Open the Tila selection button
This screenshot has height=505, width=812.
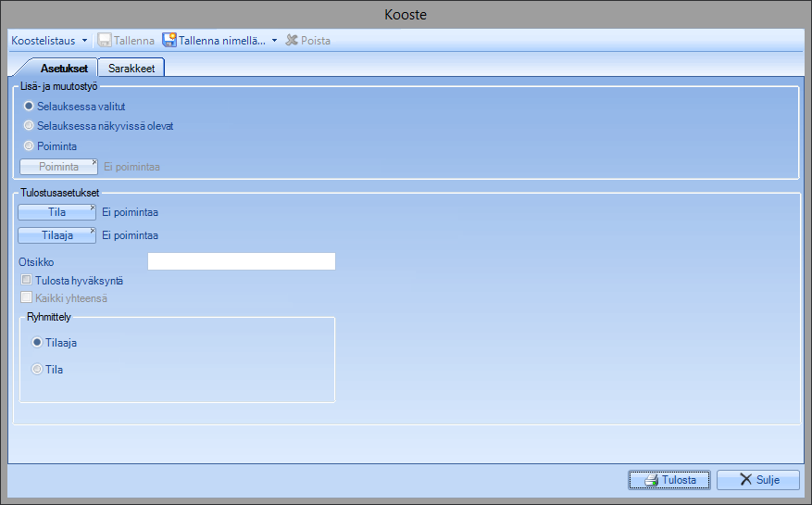56,212
